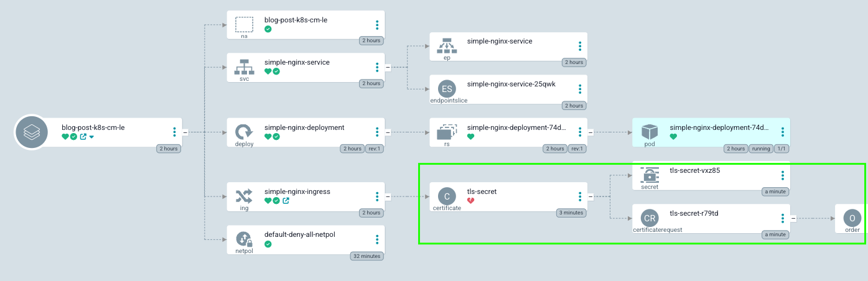Open kebab menu of tls-secret-r79td node
This screenshot has height=281, width=868.
pyautogui.click(x=782, y=218)
